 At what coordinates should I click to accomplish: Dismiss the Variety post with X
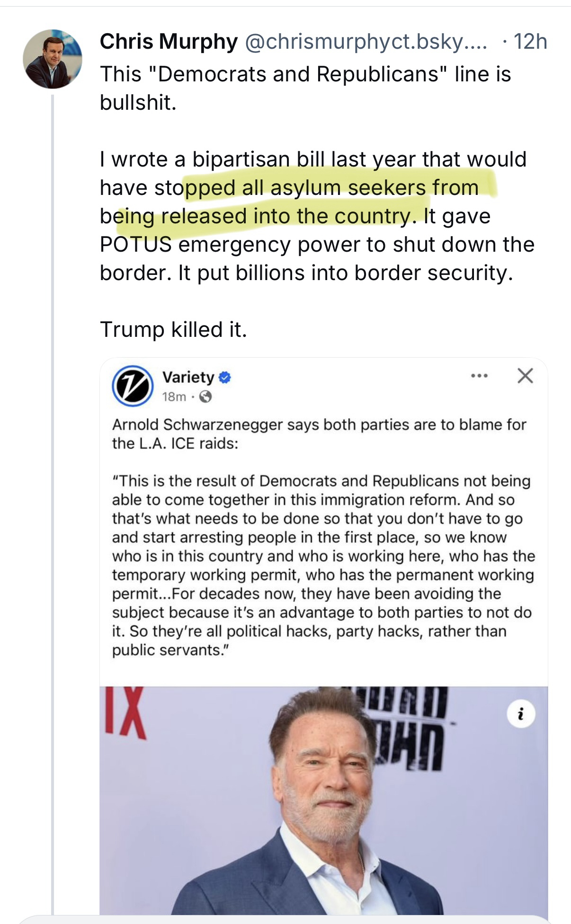point(525,376)
